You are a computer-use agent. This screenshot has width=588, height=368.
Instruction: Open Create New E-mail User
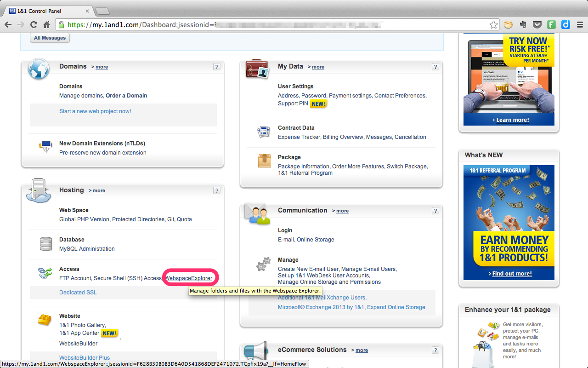click(x=308, y=269)
